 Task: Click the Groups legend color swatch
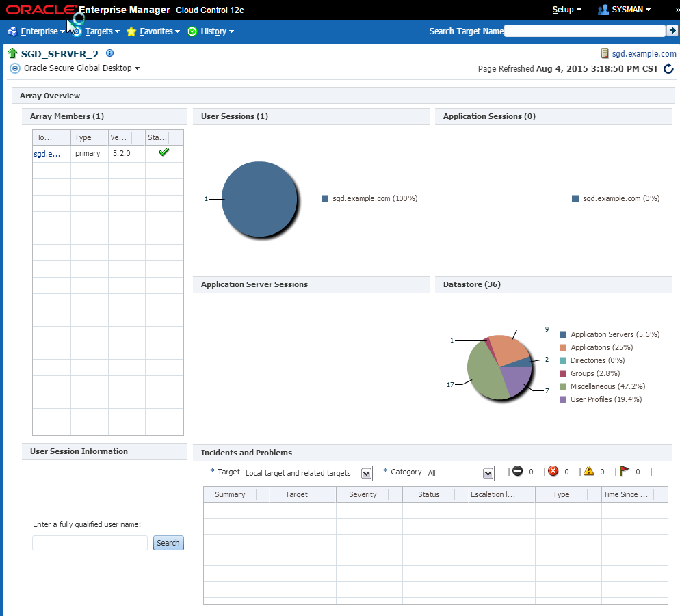[x=563, y=374]
